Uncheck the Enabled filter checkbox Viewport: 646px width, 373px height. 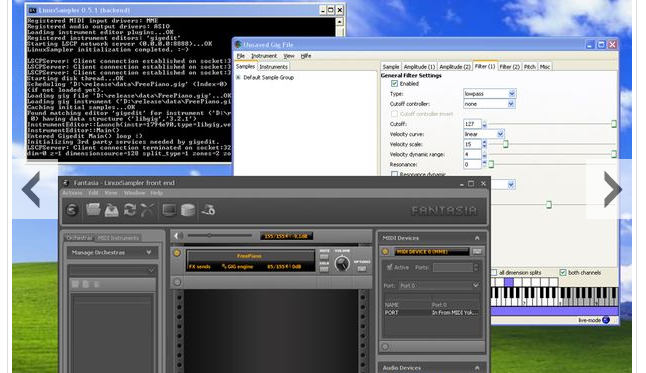pyautogui.click(x=394, y=84)
